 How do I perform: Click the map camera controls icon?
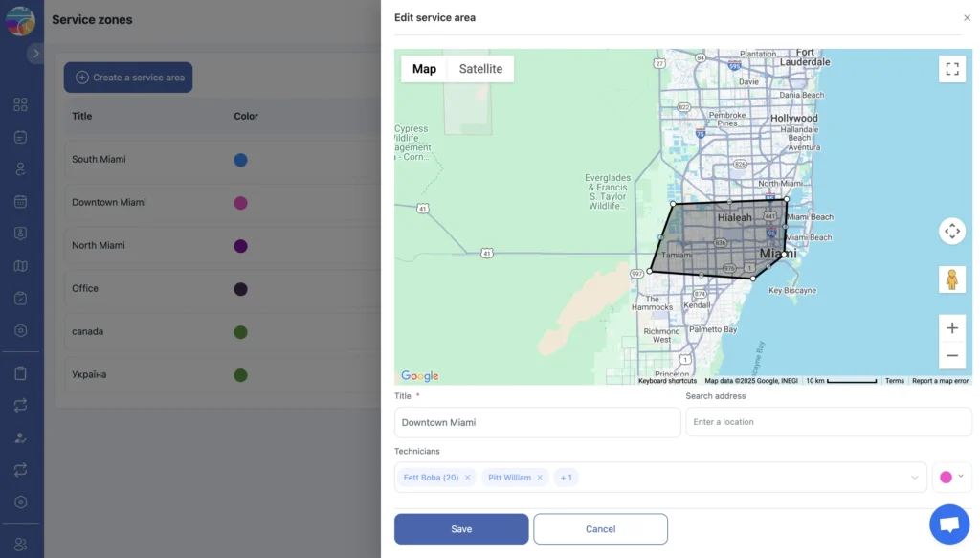(x=951, y=231)
